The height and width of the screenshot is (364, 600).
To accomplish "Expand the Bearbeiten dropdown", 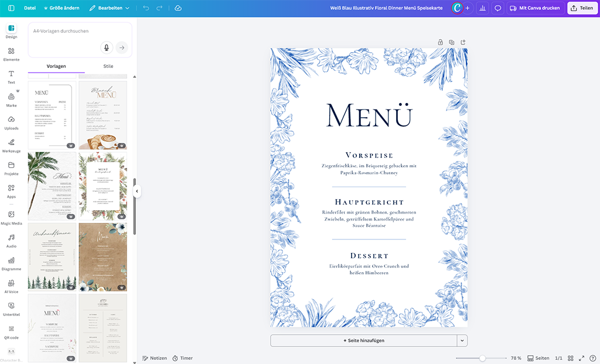I will point(110,8).
